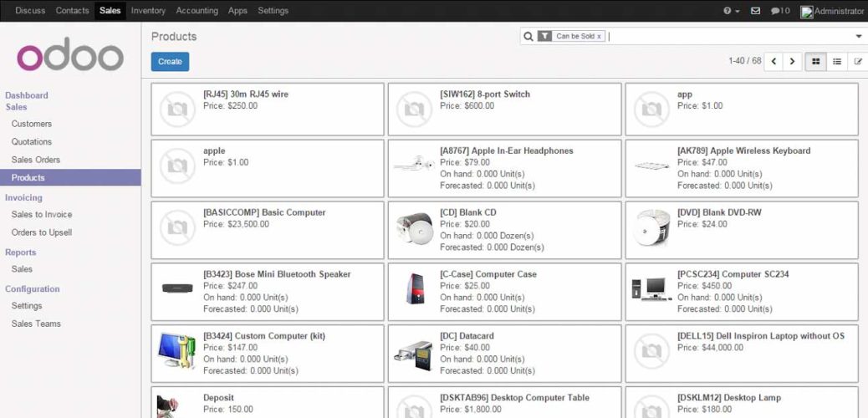The image size is (868, 418).
Task: Open the Basic Computer product
Action: coord(268,230)
